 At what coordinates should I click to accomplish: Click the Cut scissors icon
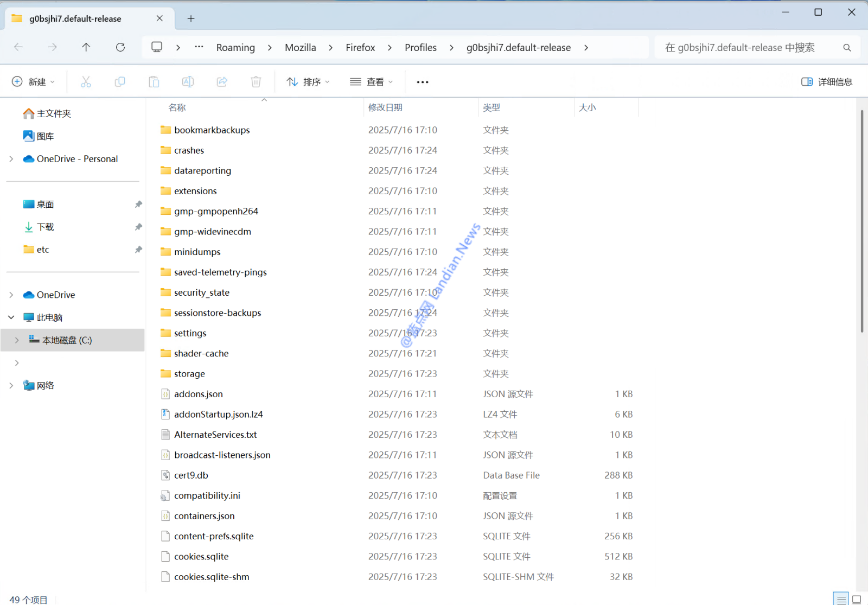[86, 82]
